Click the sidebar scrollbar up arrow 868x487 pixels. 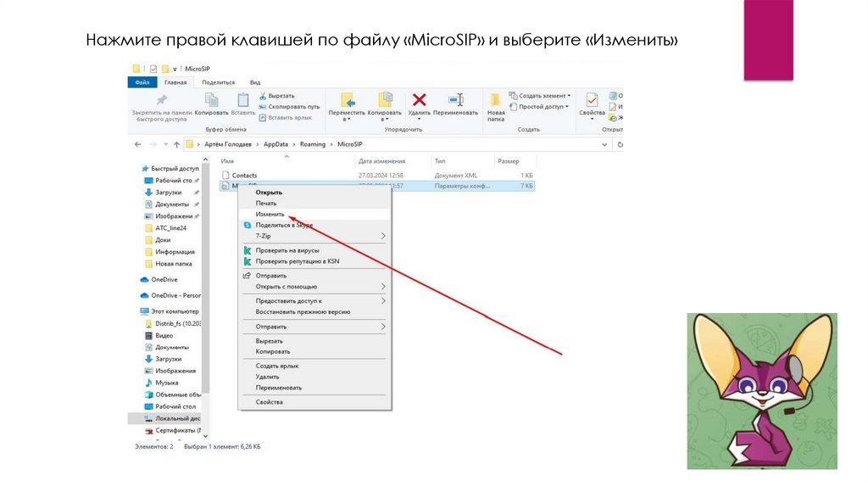(205, 160)
